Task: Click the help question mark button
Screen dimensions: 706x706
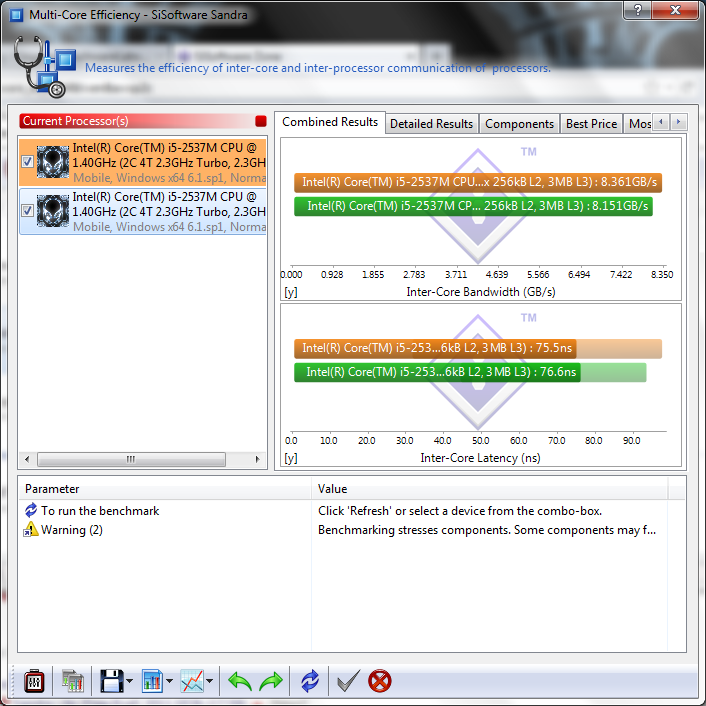Action: tap(638, 10)
